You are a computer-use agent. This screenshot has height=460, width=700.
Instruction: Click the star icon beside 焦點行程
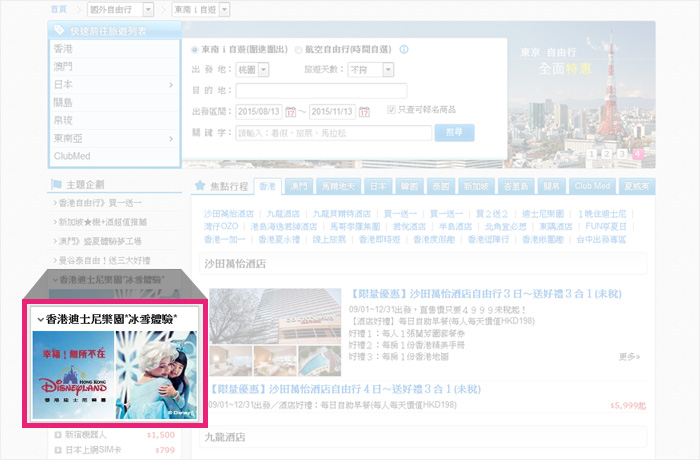(200, 186)
